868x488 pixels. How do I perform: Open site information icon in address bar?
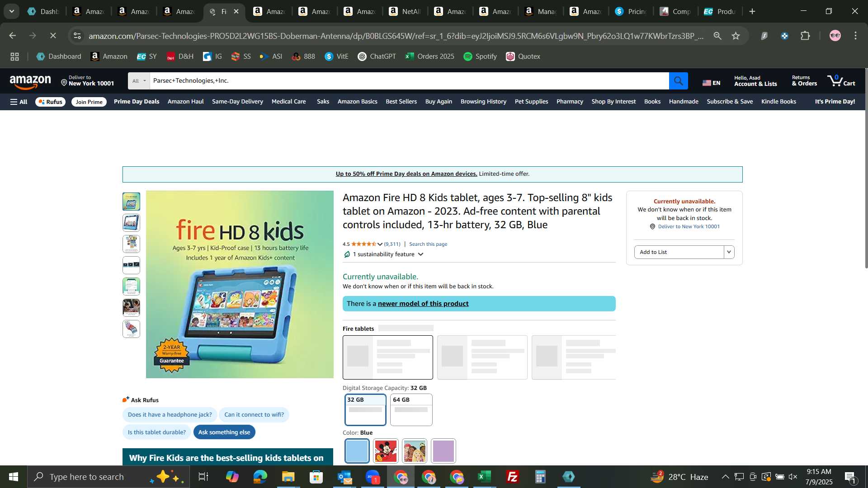coord(77,36)
